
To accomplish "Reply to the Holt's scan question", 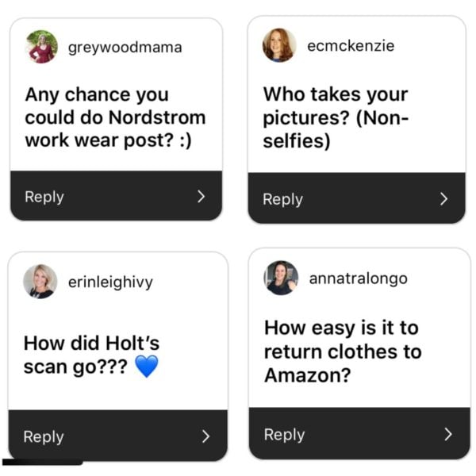I will [117, 436].
